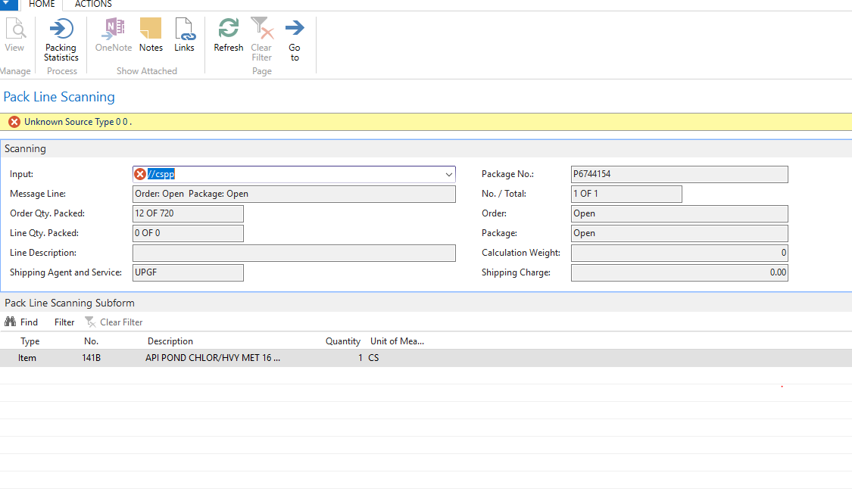
Task: Open OneNote attachment
Action: tap(114, 36)
